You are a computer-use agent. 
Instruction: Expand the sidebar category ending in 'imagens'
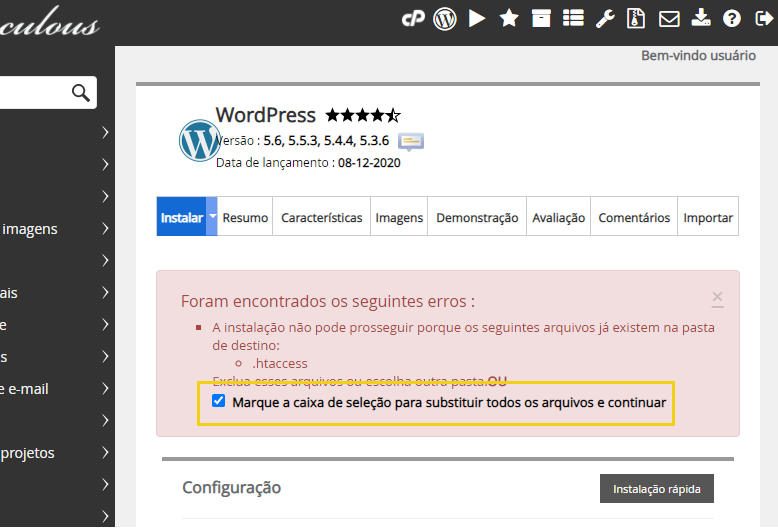tap(105, 228)
